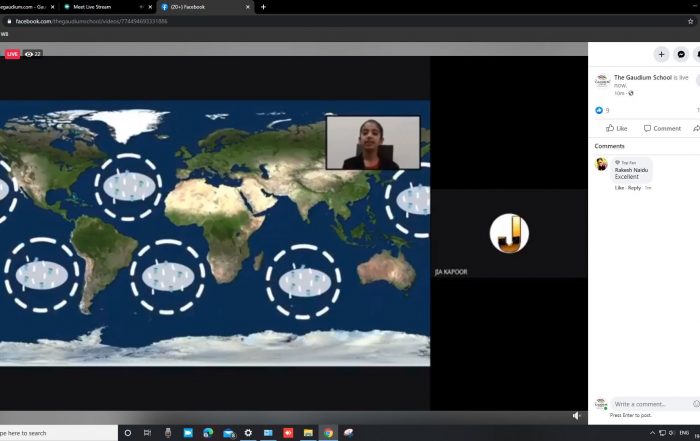
Task: Open the Messenger icon in Facebook header
Action: [681, 54]
